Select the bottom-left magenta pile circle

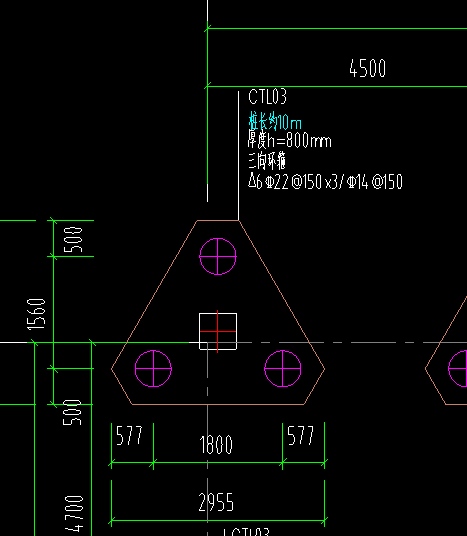click(154, 368)
